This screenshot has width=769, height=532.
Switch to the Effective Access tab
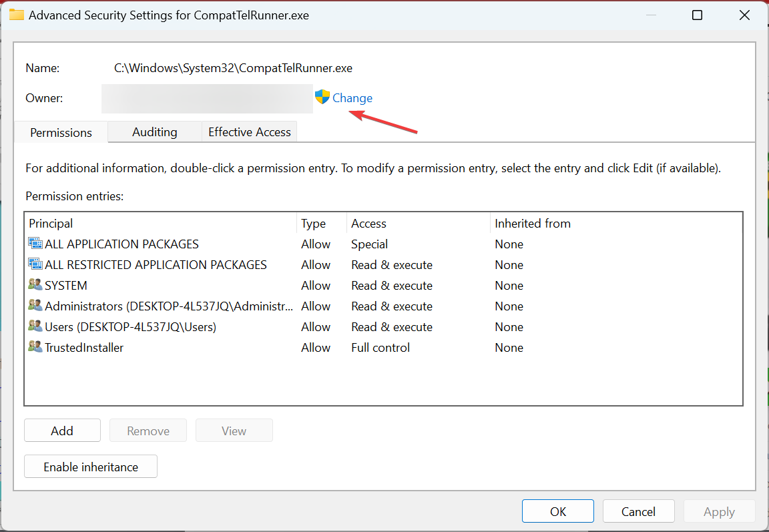tap(249, 132)
